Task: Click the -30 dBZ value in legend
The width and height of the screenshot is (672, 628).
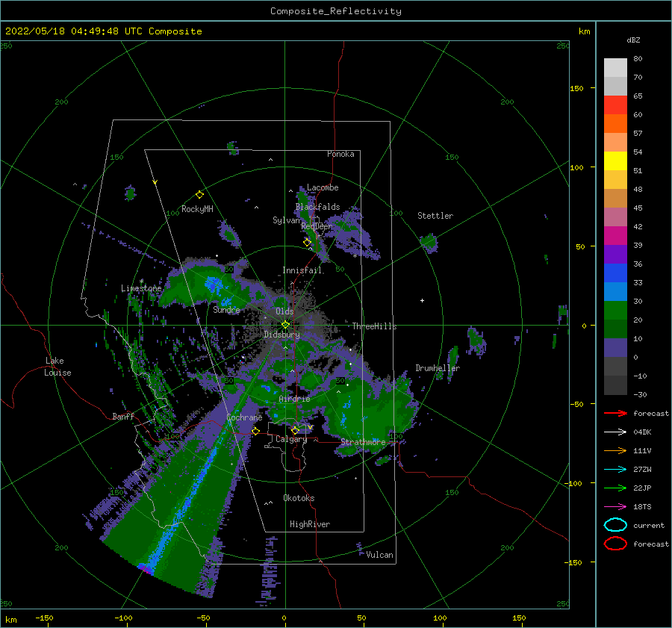Action: (640, 394)
